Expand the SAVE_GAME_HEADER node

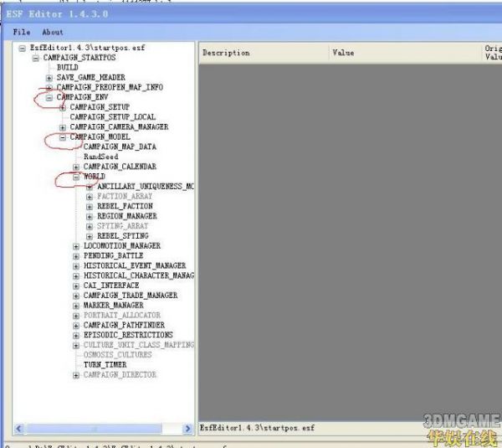coord(49,78)
